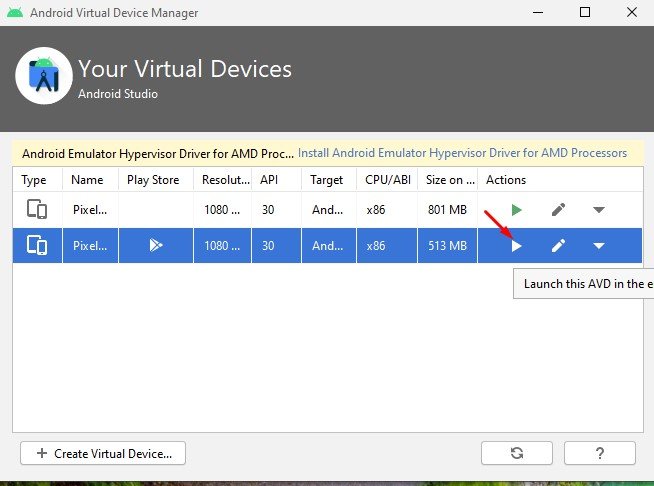
Task: Click Create Virtual Device button
Action: 103,453
